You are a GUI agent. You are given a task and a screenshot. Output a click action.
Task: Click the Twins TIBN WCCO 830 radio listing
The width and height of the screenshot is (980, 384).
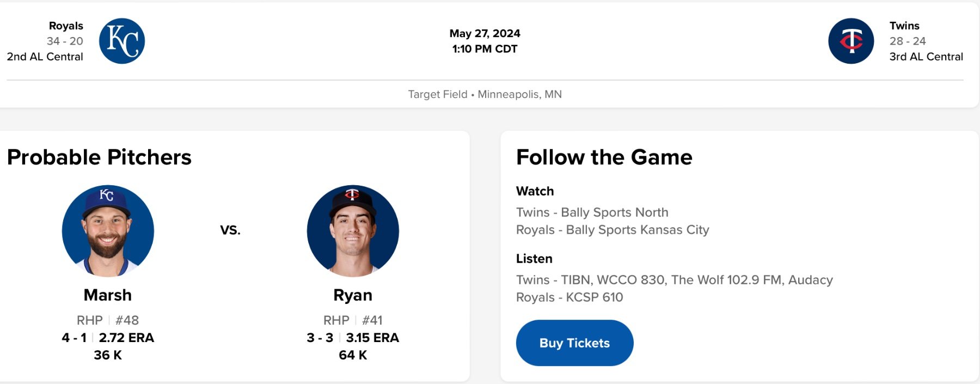[674, 280]
